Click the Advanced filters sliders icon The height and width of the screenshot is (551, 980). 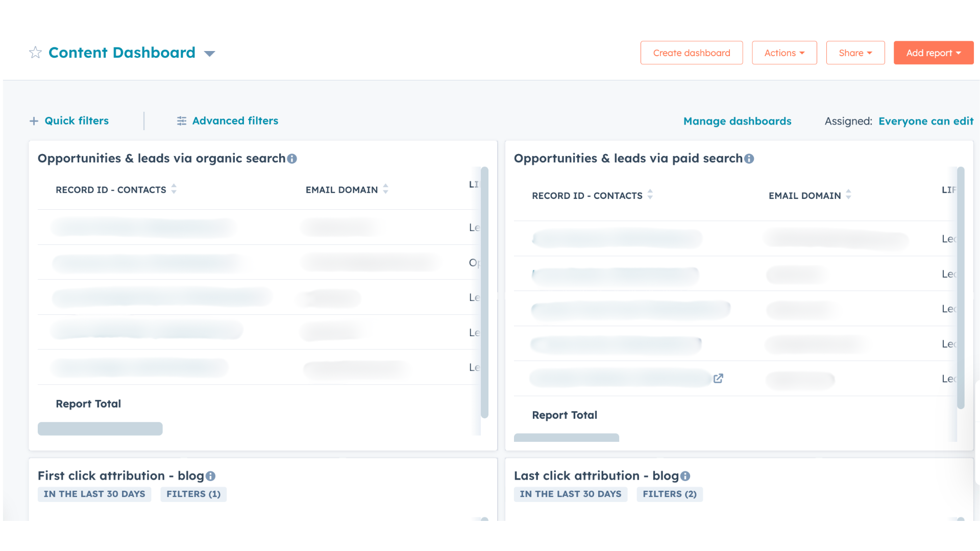click(x=182, y=121)
